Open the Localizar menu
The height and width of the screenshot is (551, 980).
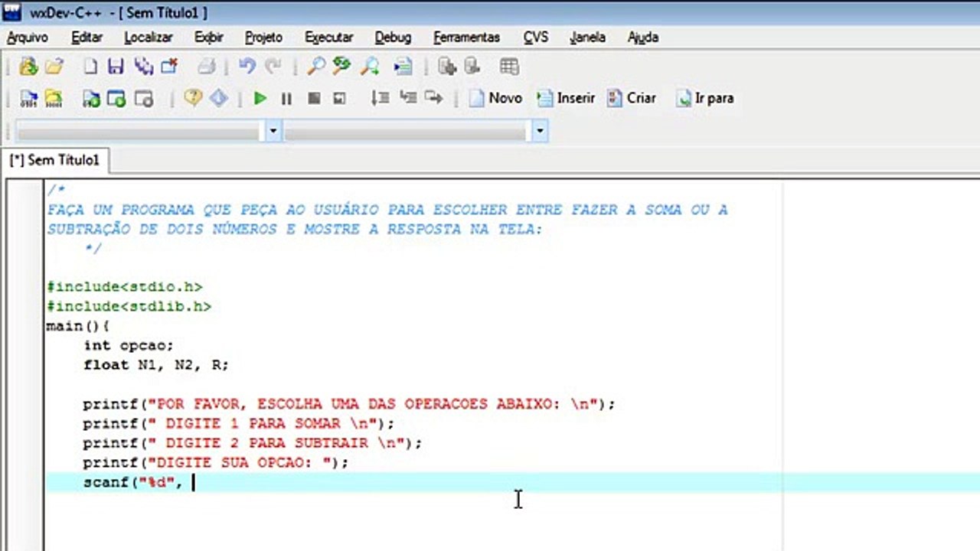(149, 37)
